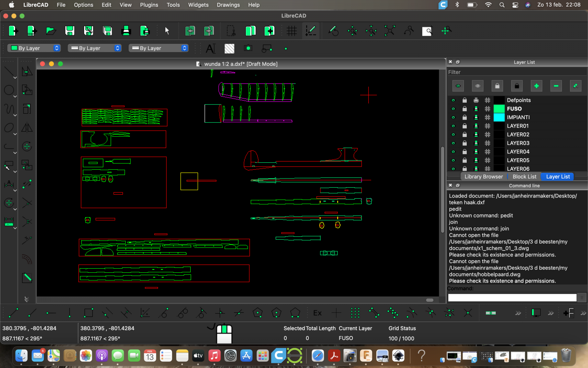Expand the Curve tools dropdown
The width and height of the screenshot is (588, 368).
(x=15, y=115)
